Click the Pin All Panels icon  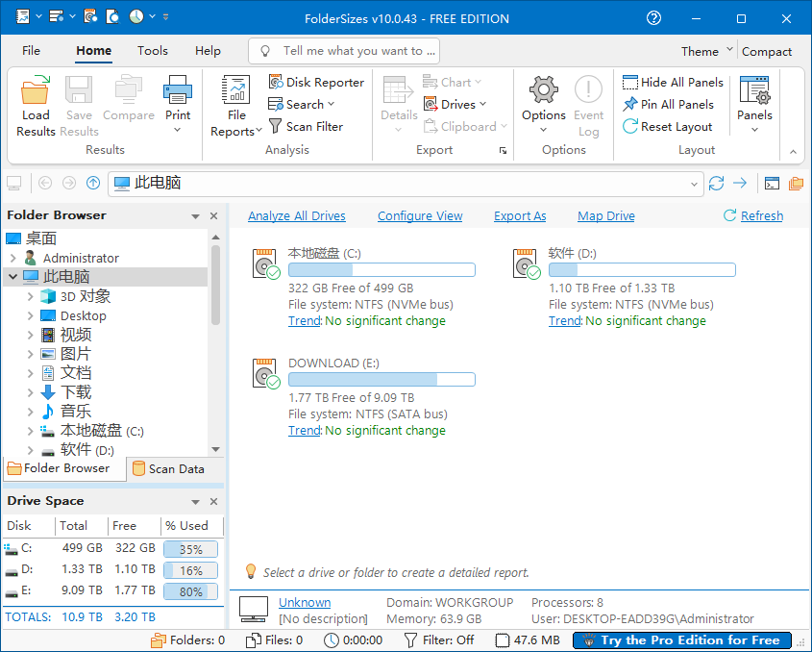point(630,104)
